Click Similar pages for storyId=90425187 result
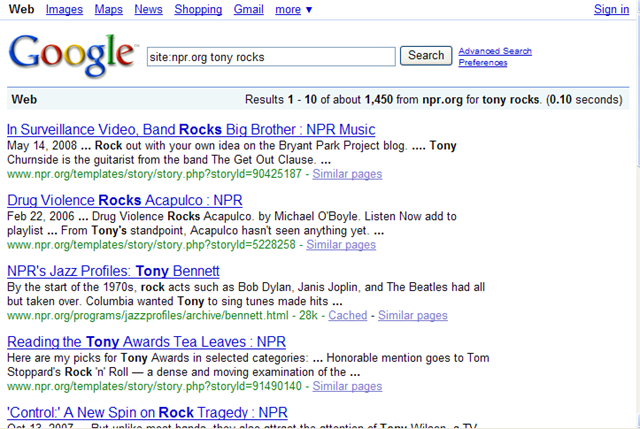Image resolution: width=640 pixels, height=429 pixels. 347,174
